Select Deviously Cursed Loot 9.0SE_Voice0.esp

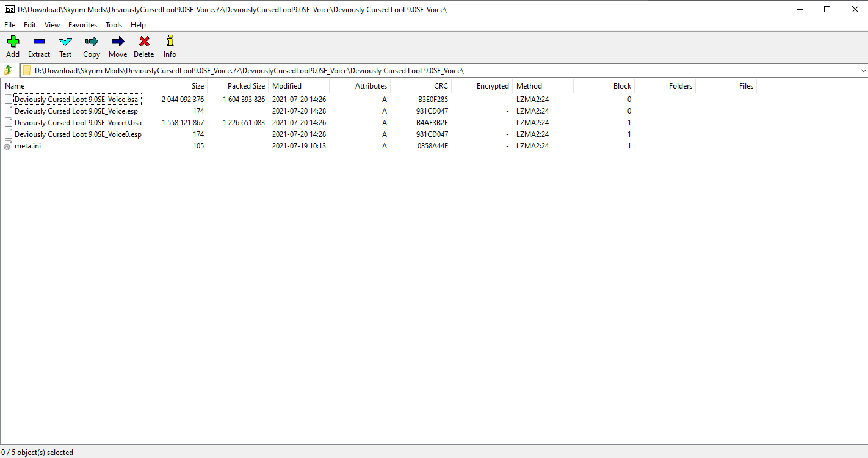click(x=78, y=134)
